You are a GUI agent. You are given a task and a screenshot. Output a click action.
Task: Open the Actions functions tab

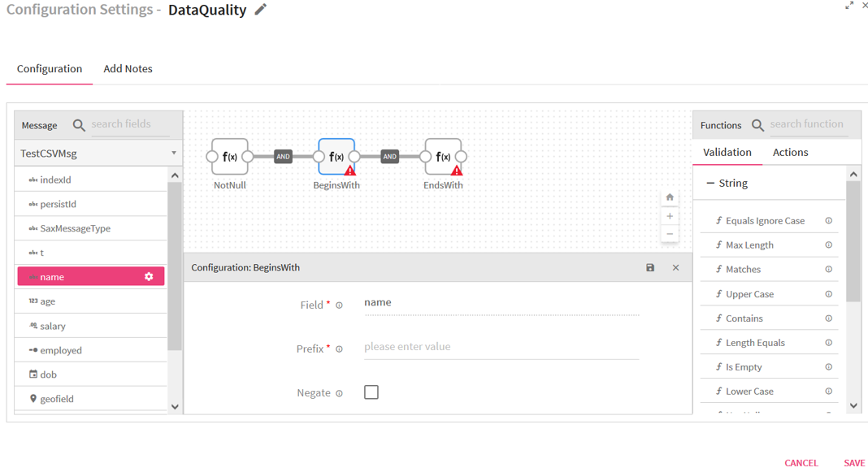(790, 152)
